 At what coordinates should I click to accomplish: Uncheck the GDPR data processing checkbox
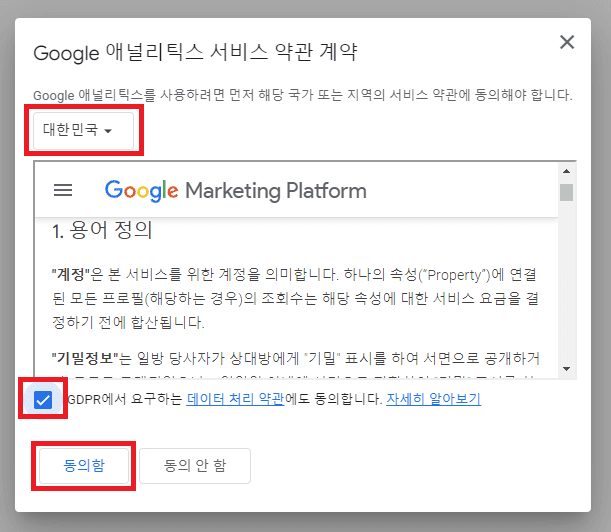point(43,400)
